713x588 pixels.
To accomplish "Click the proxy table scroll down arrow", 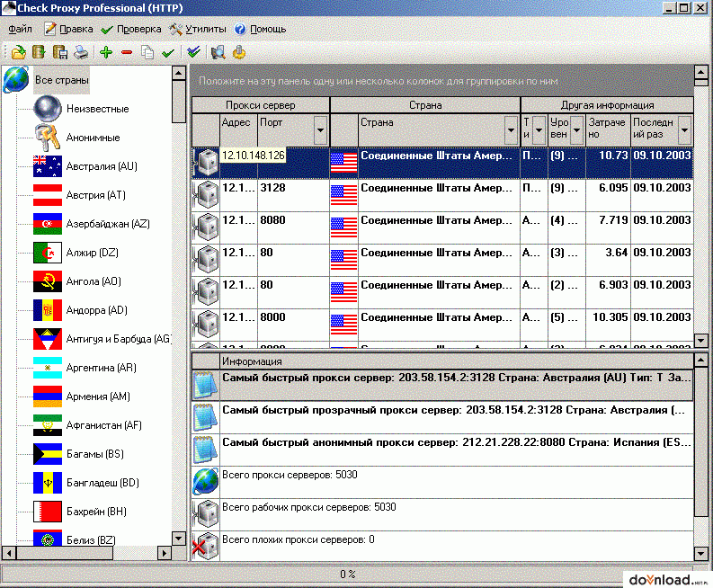I will tap(700, 340).
